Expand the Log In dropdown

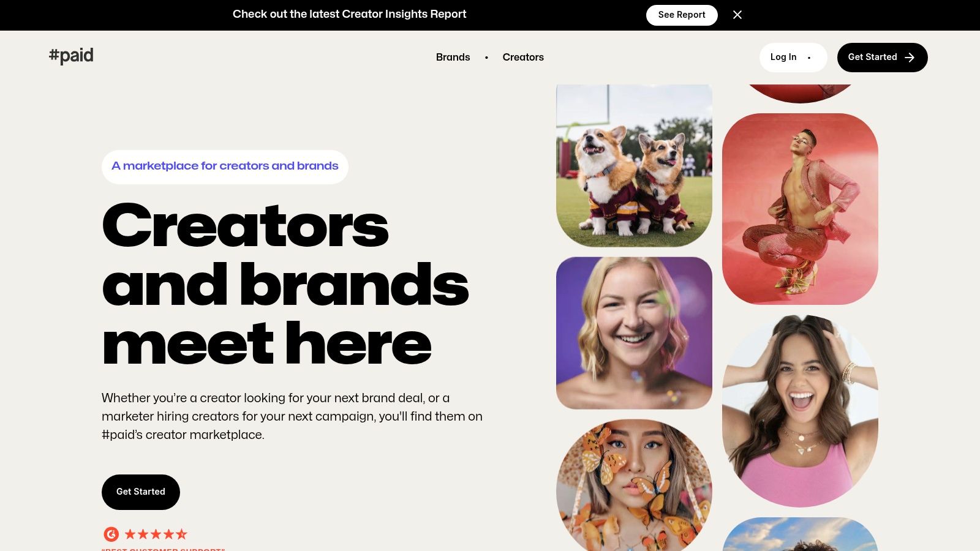tap(793, 57)
